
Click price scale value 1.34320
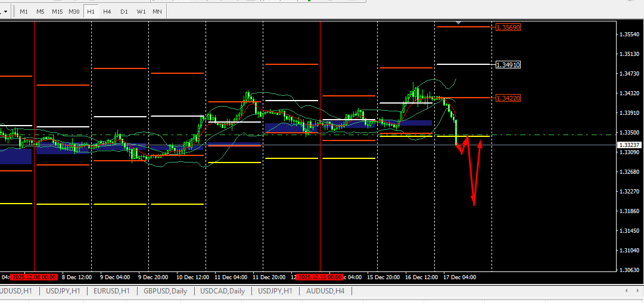tap(629, 93)
